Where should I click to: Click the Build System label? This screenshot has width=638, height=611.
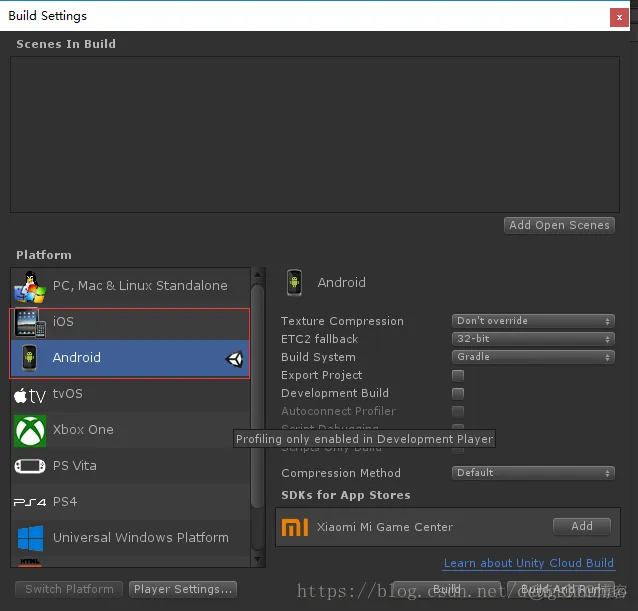pos(318,357)
